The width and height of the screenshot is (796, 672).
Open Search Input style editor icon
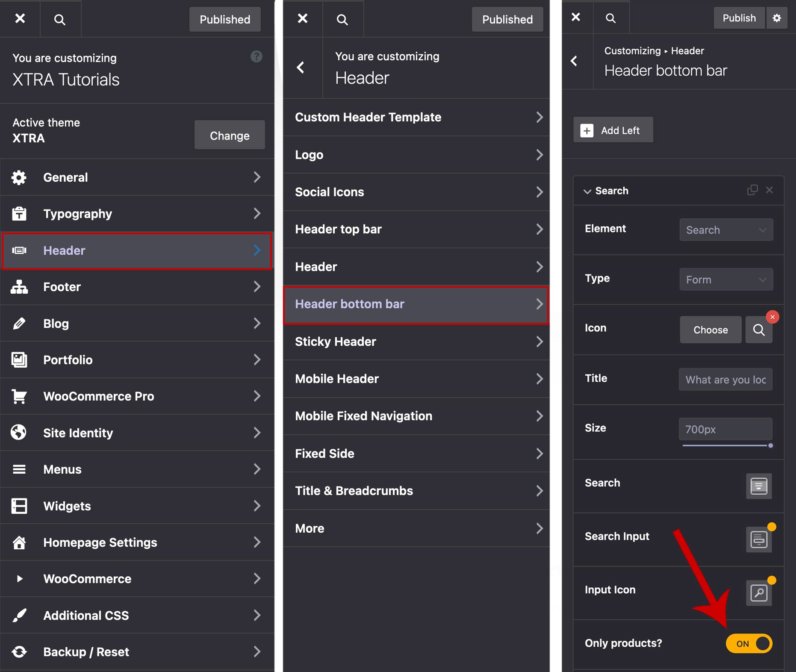(x=758, y=539)
